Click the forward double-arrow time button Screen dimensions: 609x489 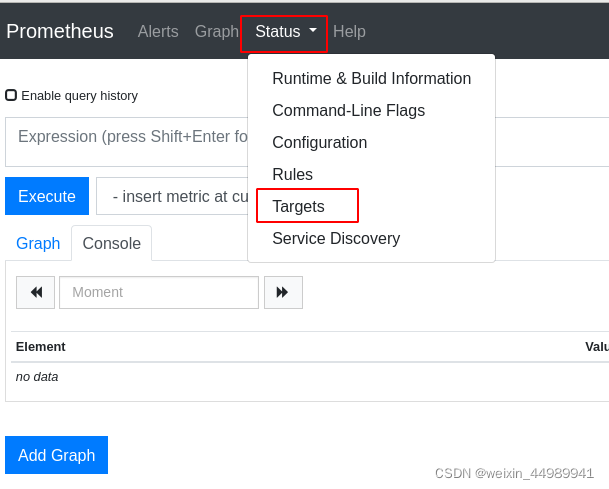283,292
